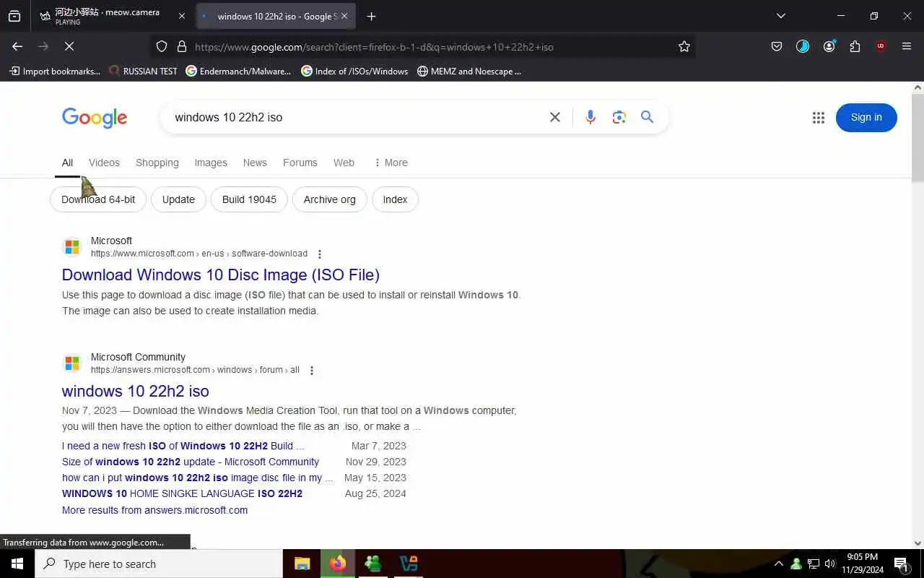
Task: Clear the Google search box text
Action: pyautogui.click(x=555, y=117)
